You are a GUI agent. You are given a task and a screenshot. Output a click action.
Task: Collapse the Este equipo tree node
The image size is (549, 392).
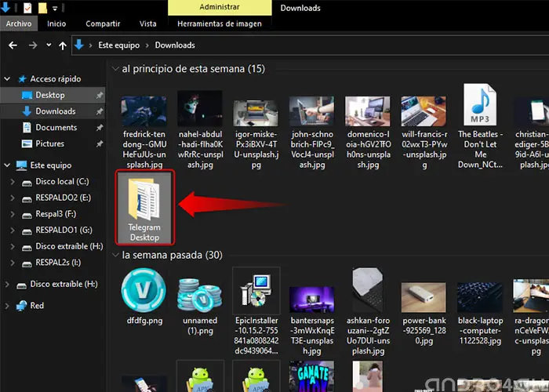[7, 165]
